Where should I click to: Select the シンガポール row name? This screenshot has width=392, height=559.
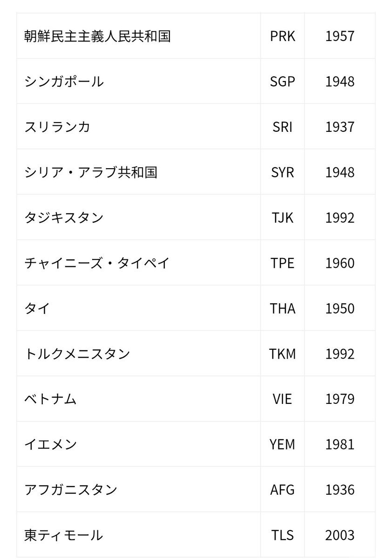pyautogui.click(x=64, y=82)
